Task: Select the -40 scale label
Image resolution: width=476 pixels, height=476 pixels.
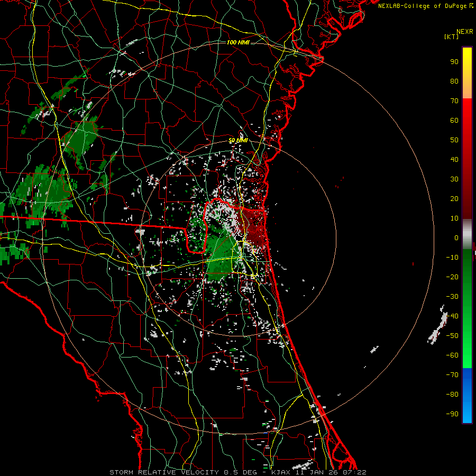Action: point(452,316)
